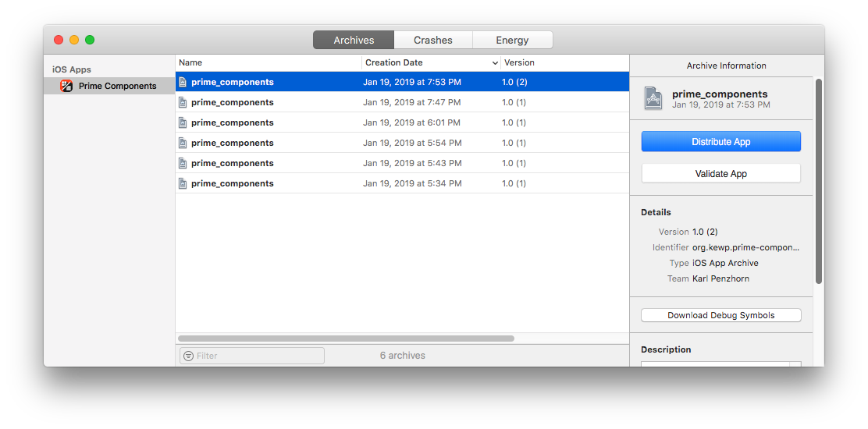
Task: Click archive icon of 5:34 PM row
Action: tap(183, 183)
